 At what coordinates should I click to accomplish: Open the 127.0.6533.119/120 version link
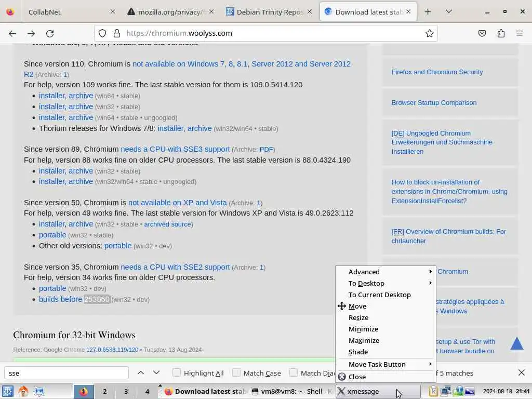click(x=112, y=350)
